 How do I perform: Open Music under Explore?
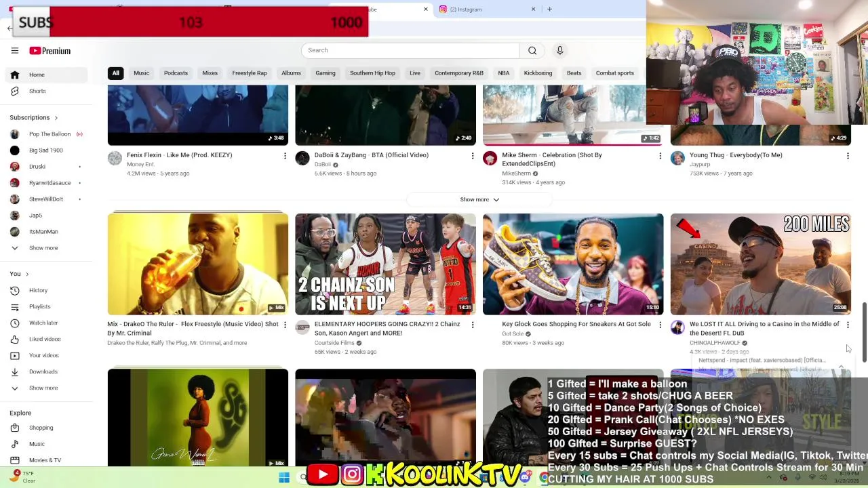[x=45, y=444]
